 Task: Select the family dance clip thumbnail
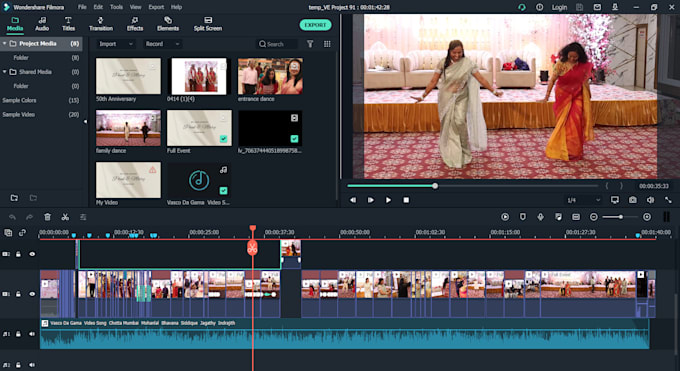tap(128, 128)
